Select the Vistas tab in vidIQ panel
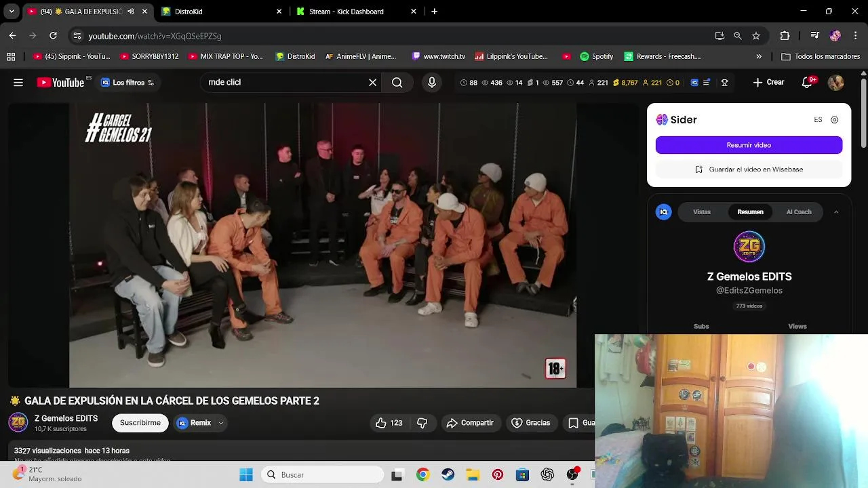868x488 pixels. pyautogui.click(x=702, y=212)
